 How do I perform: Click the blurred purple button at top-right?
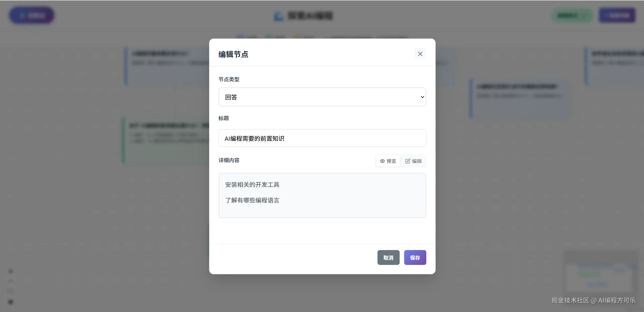pyautogui.click(x=617, y=16)
